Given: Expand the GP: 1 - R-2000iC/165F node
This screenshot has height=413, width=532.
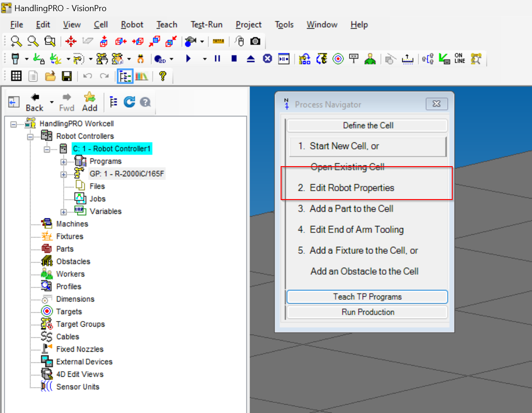Looking at the screenshot, I should click(x=64, y=175).
